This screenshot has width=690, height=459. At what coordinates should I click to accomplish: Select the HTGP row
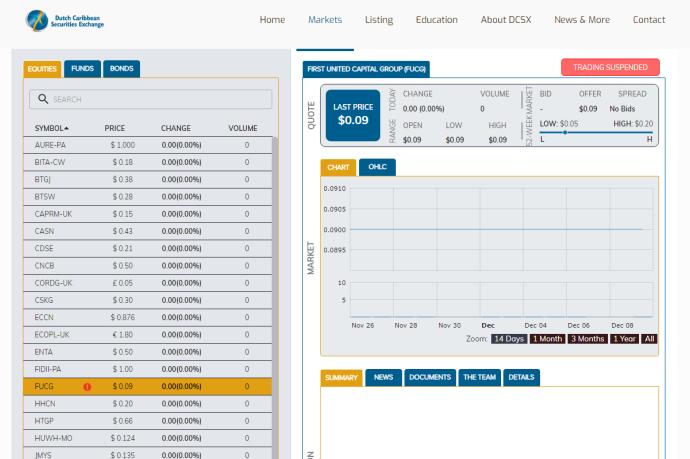point(148,421)
